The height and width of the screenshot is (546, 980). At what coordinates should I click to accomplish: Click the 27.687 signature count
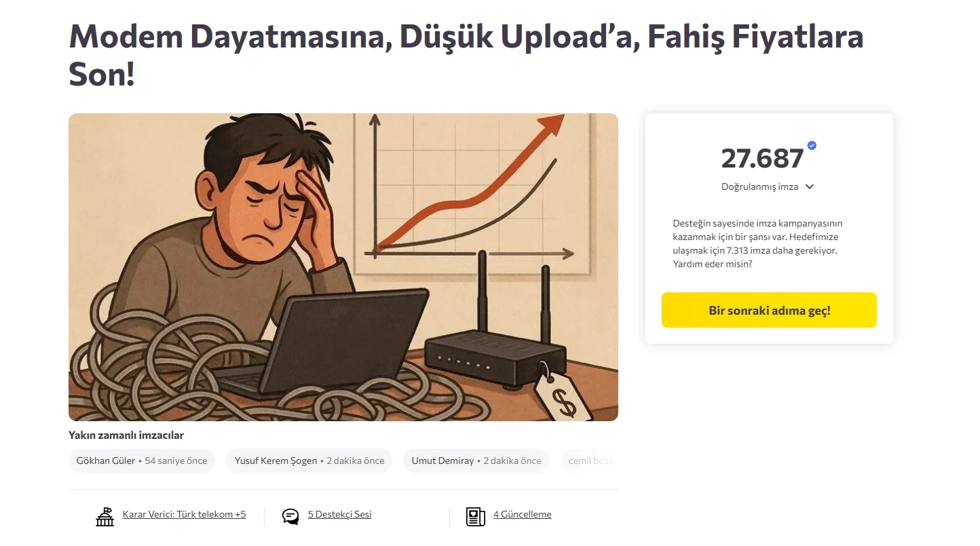click(x=762, y=159)
